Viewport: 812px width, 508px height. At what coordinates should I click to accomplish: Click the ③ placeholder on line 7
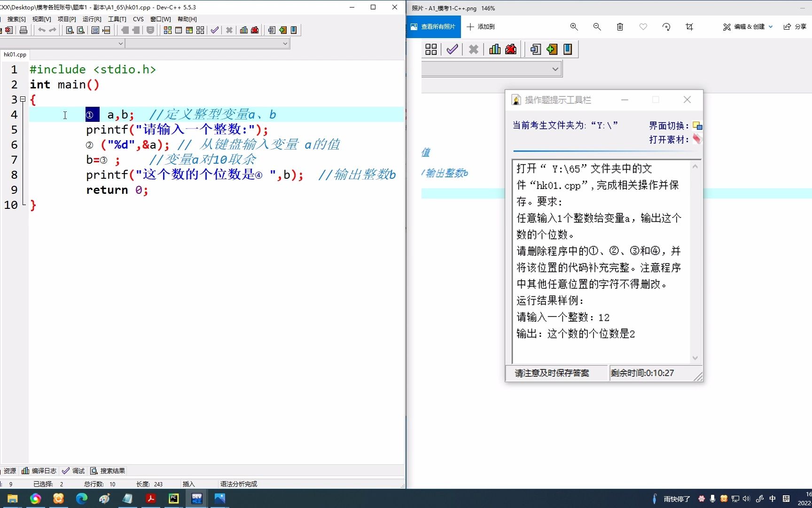[x=104, y=160]
